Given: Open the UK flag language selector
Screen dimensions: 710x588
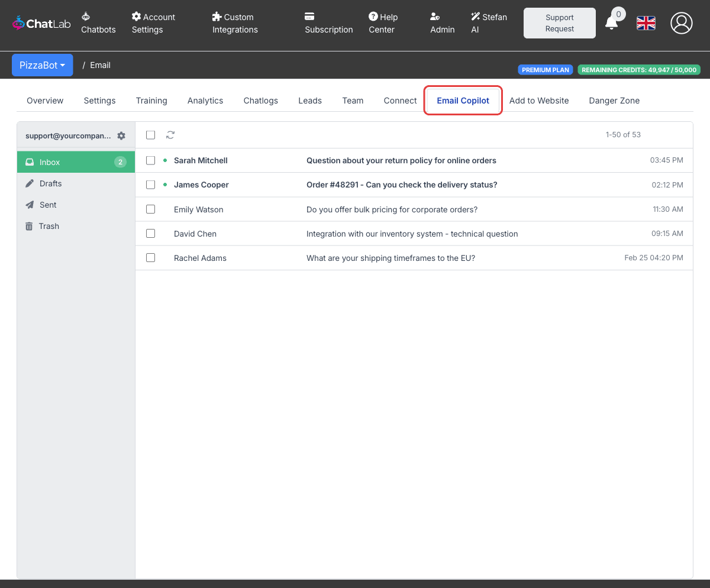Looking at the screenshot, I should [x=646, y=23].
